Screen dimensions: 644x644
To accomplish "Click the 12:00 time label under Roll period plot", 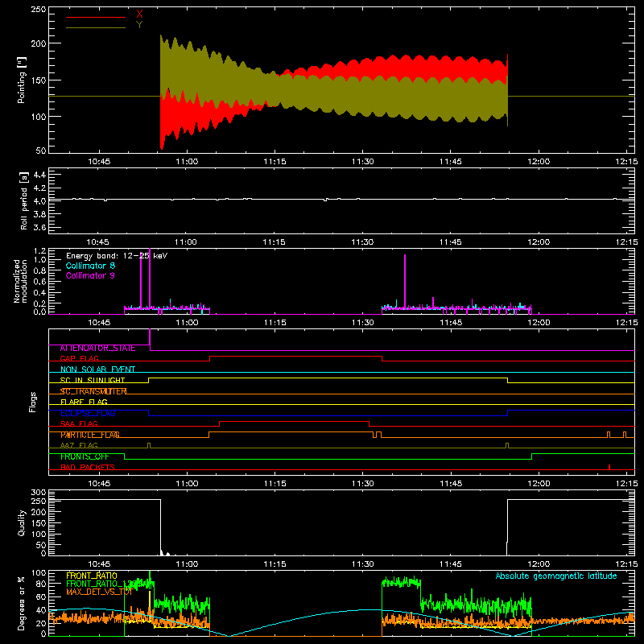I will (x=539, y=242).
